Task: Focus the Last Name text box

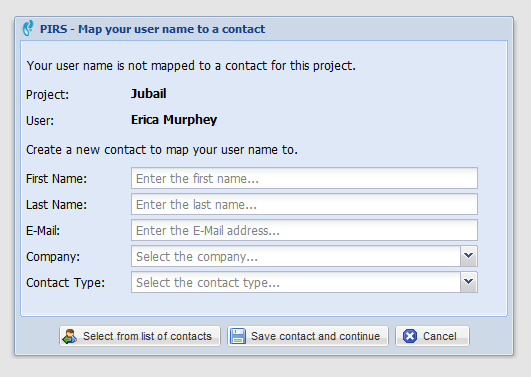Action: (x=304, y=204)
